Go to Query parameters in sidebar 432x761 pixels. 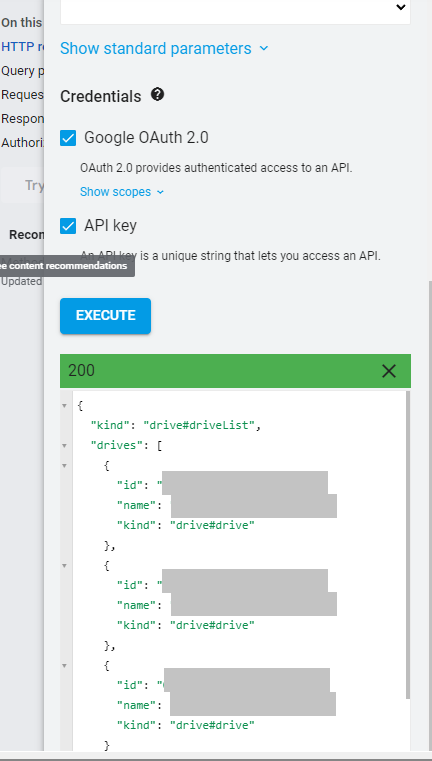pos(22,71)
